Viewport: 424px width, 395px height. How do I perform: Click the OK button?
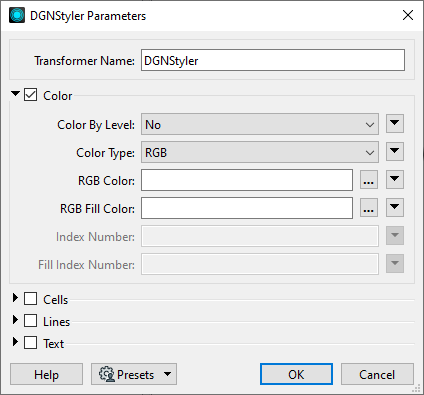[296, 374]
